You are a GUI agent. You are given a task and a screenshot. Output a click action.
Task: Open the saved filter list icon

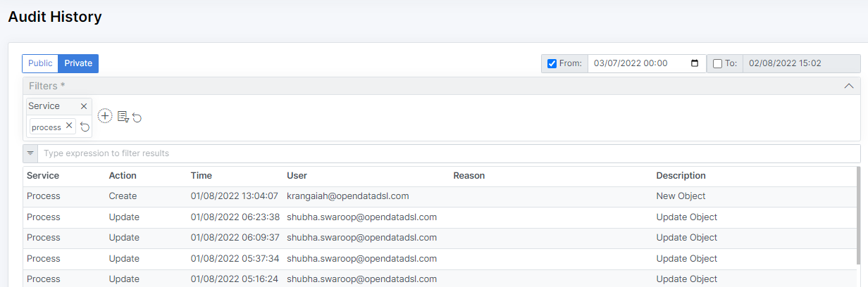[123, 117]
